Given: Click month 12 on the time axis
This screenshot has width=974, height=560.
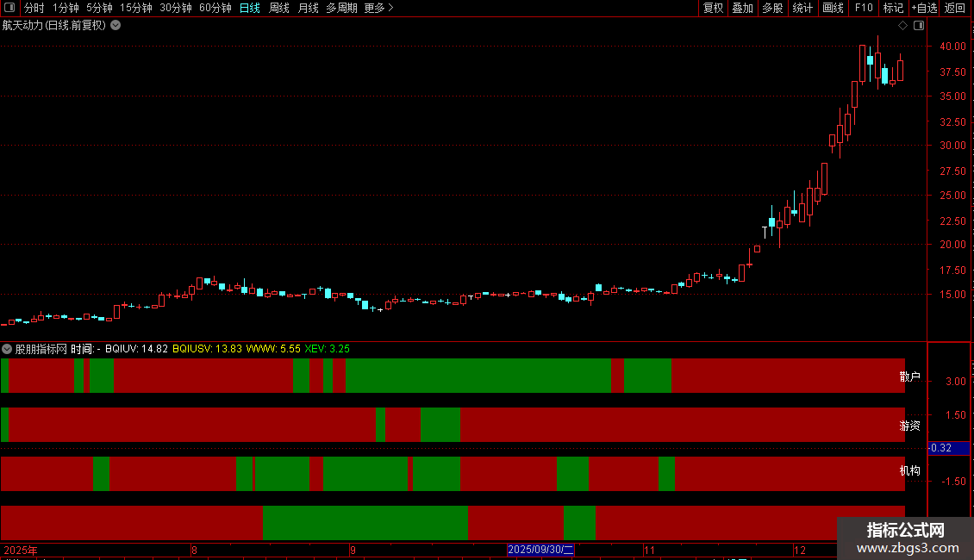Looking at the screenshot, I should point(799,550).
